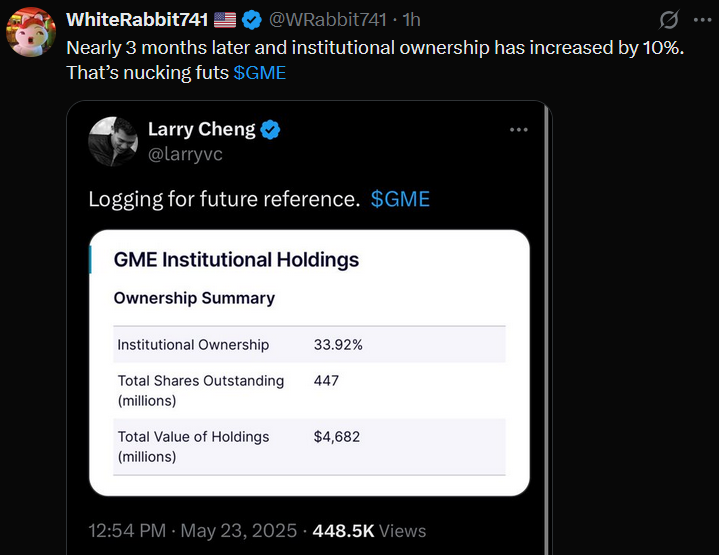Image resolution: width=719 pixels, height=555 pixels.
Task: Click the 448.5K Views count
Action: [370, 531]
